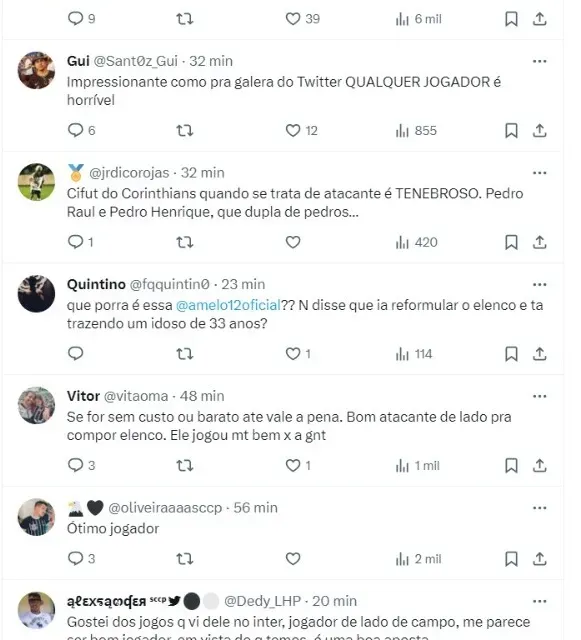Bookmark the @jrdicorojas tweet

coord(511,242)
